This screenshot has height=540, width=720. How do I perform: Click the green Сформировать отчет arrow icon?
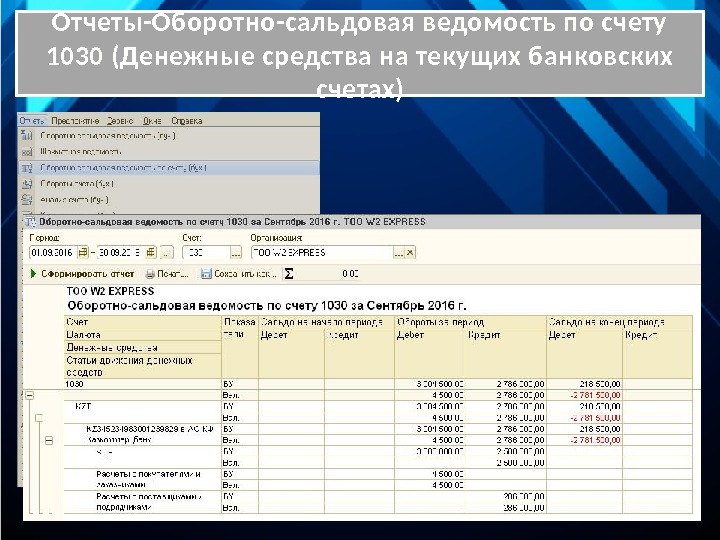click(x=33, y=274)
